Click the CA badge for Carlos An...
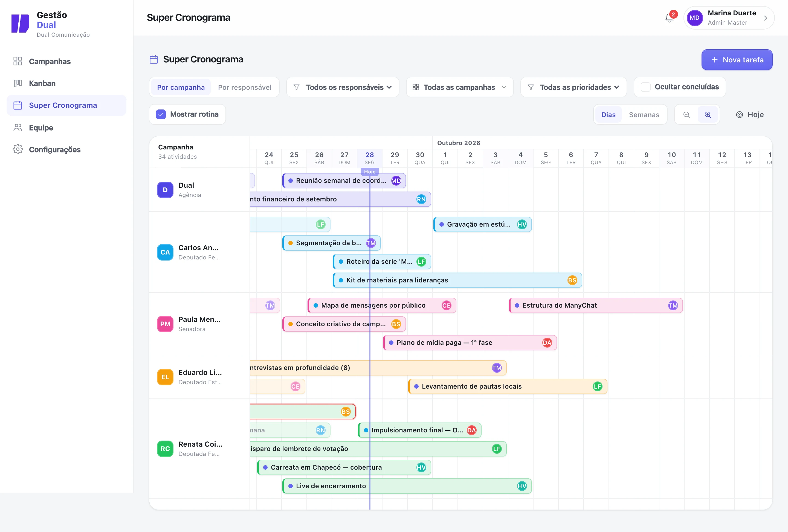Viewport: 788px width, 532px height. (x=165, y=252)
